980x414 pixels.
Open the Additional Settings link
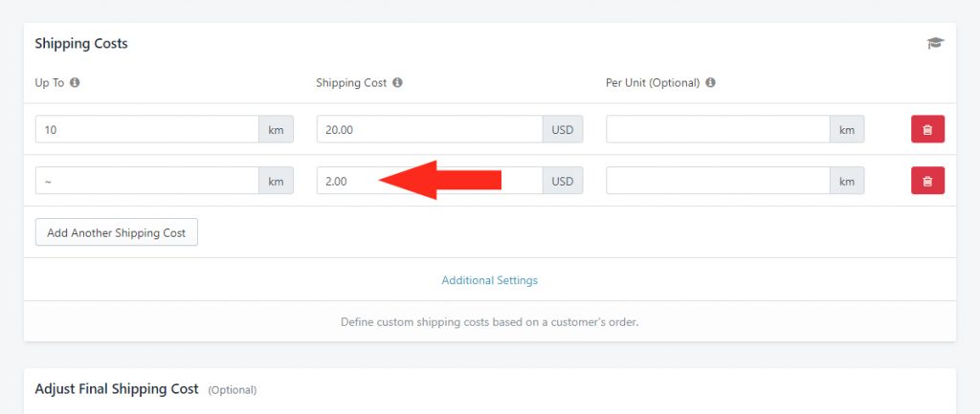[489, 280]
